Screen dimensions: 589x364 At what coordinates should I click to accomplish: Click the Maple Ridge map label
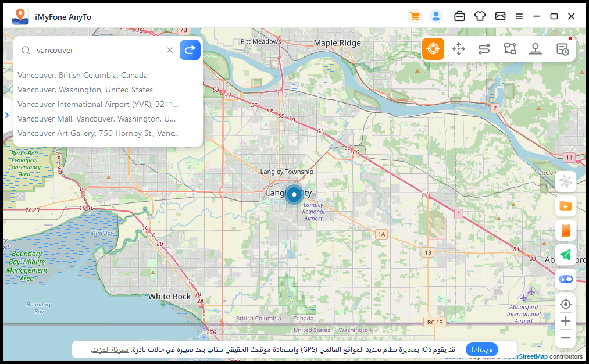pyautogui.click(x=337, y=43)
